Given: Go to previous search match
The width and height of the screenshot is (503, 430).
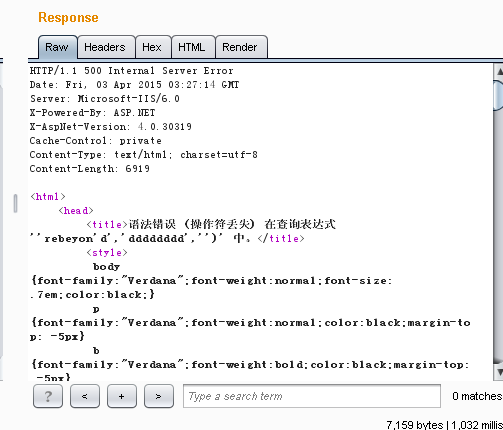Looking at the screenshot, I should click(85, 396).
